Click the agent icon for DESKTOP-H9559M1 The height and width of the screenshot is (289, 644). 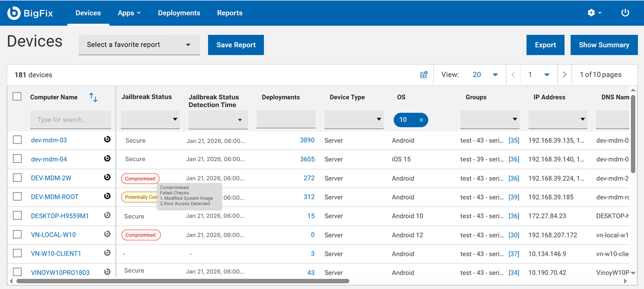(107, 215)
